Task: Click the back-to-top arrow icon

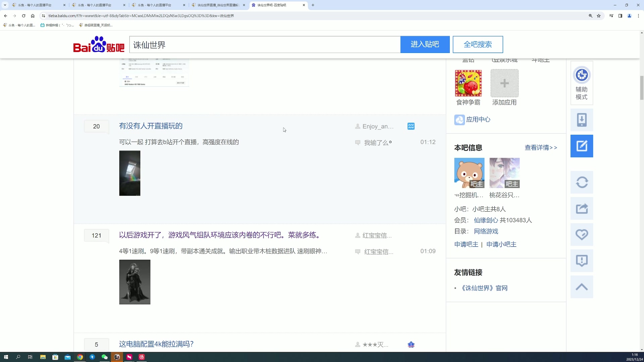Action: point(582,287)
